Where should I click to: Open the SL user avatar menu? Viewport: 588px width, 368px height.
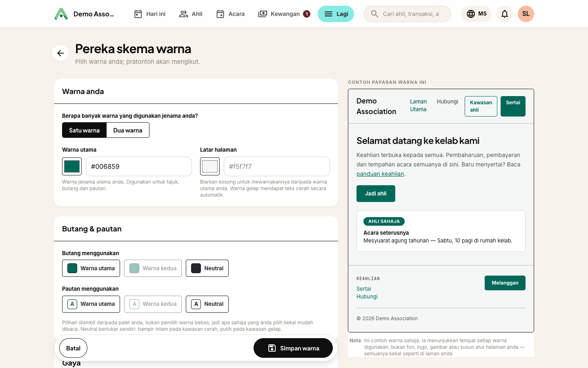coord(526,14)
